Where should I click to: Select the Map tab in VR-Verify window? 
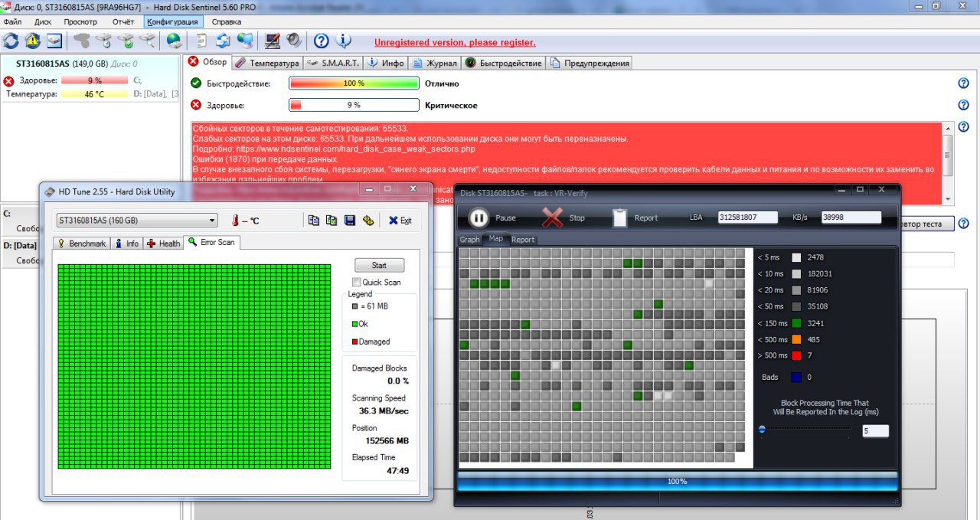point(496,239)
